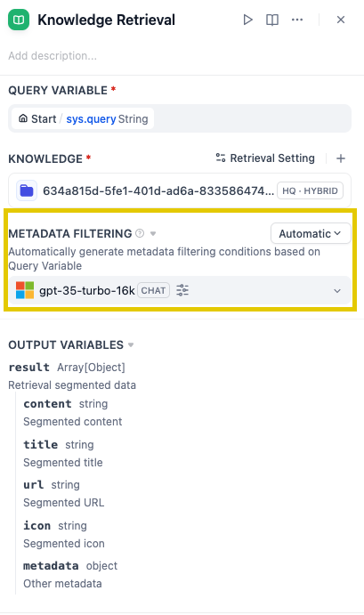Screen dimensions: 364x615
Task: Click the result Array[Object] variable
Action: [x=67, y=367]
